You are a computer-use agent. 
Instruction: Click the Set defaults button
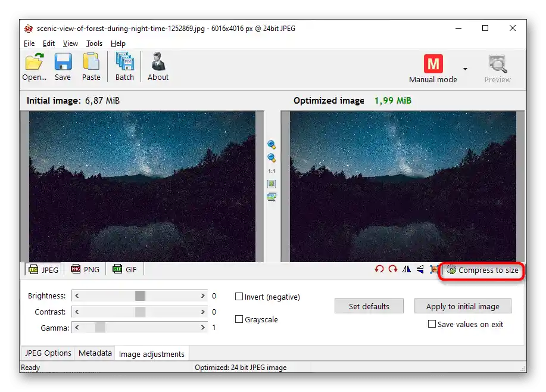pyautogui.click(x=369, y=306)
